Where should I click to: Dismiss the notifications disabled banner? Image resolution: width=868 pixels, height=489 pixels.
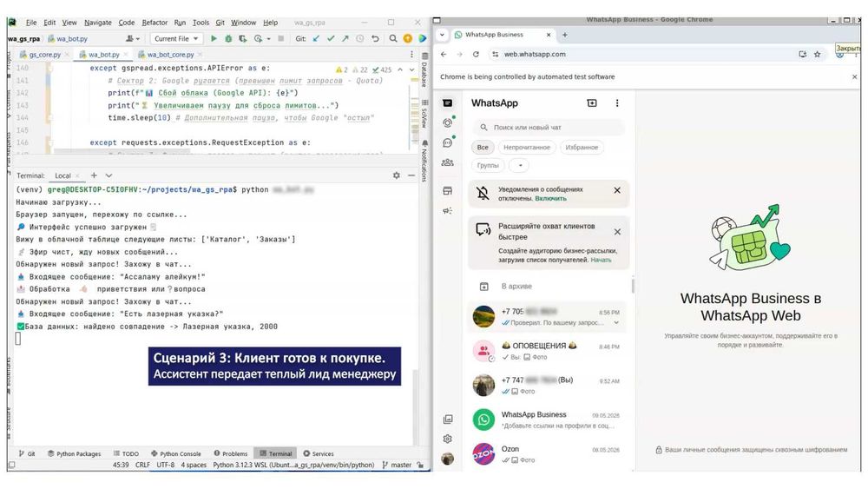click(617, 190)
